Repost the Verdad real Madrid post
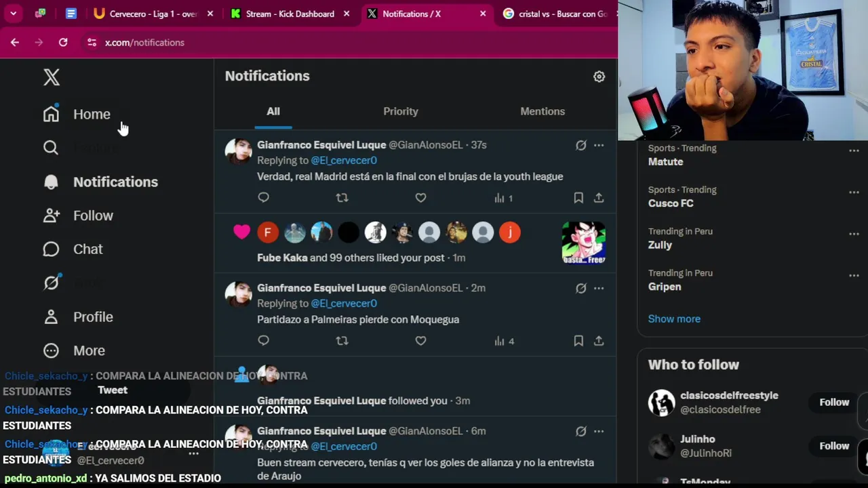The image size is (868, 488). coord(342,197)
